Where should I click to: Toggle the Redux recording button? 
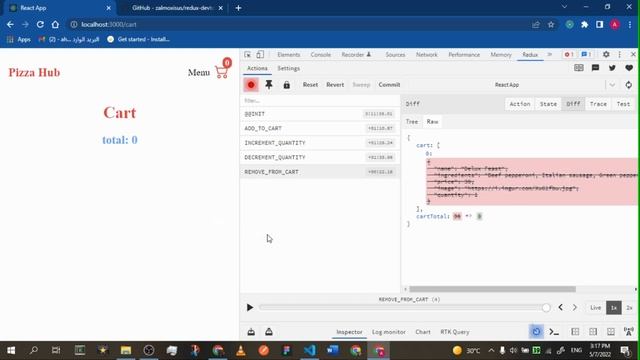(x=251, y=85)
